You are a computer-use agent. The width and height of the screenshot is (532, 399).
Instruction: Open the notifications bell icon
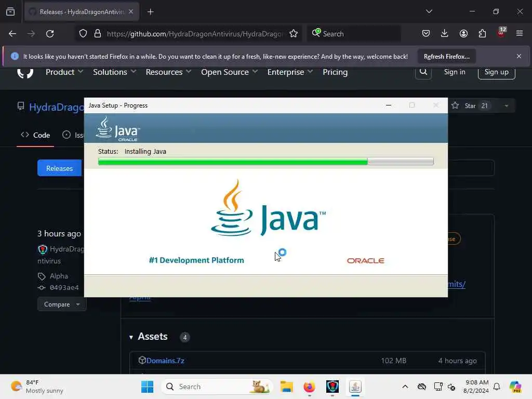497,387
